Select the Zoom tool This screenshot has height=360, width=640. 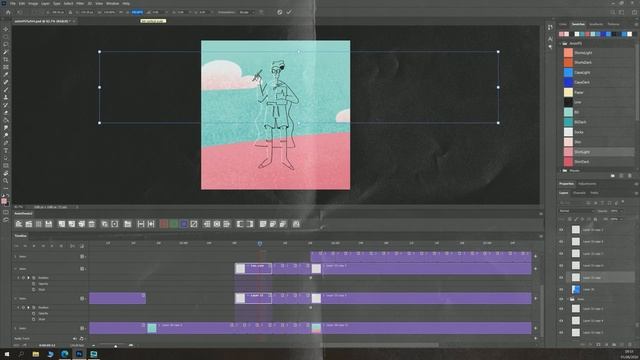tap(5, 180)
